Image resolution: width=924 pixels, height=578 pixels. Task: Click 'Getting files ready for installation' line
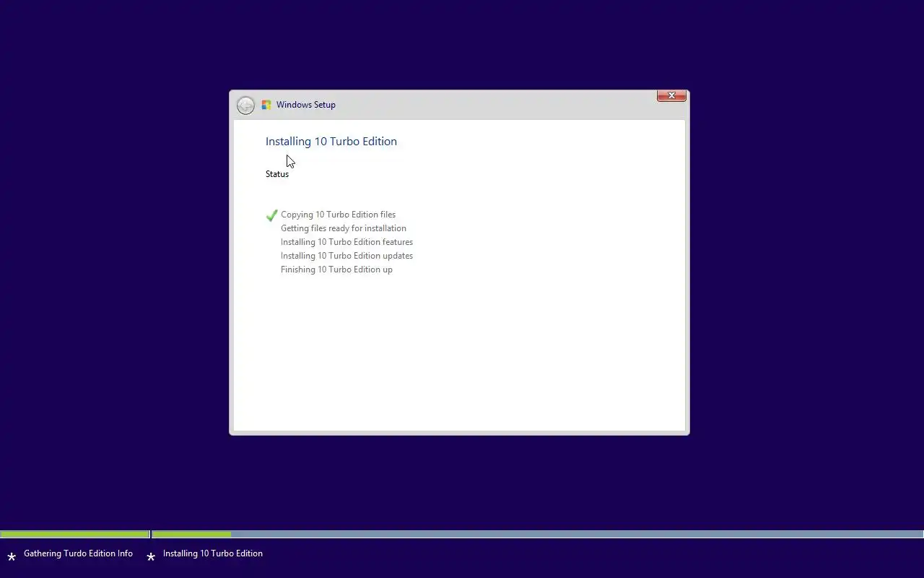point(344,228)
